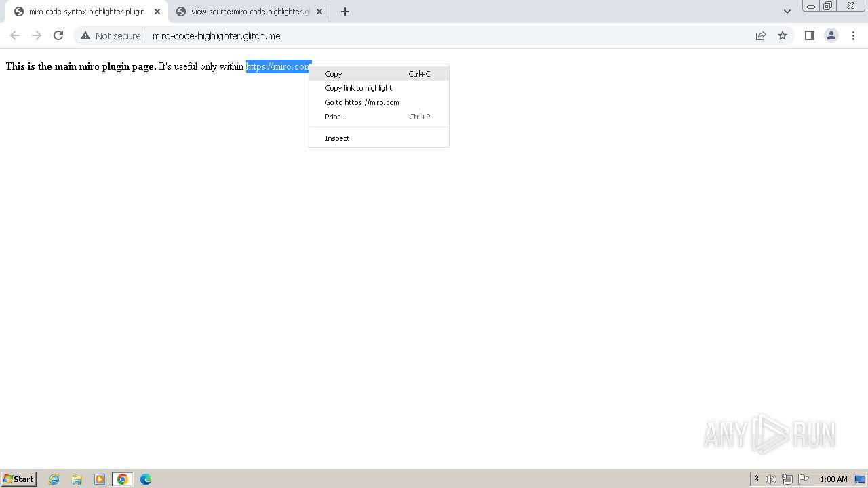Restore down the Chrome window

[828, 6]
